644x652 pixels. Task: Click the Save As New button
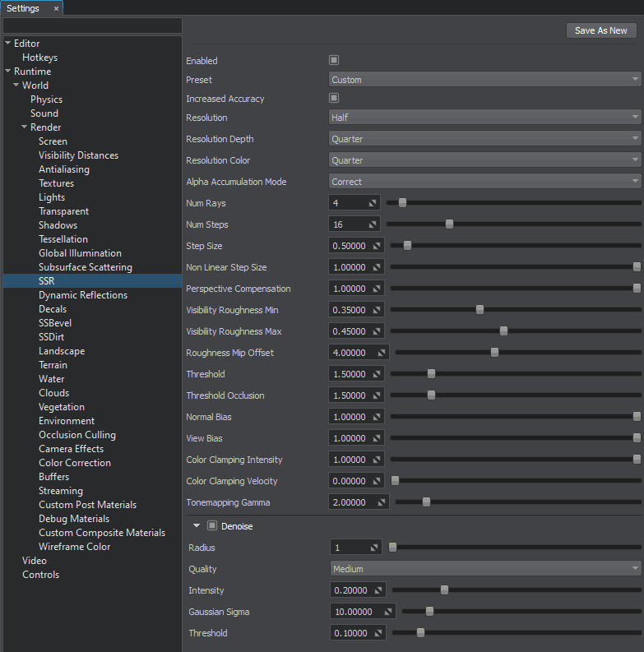pos(601,30)
